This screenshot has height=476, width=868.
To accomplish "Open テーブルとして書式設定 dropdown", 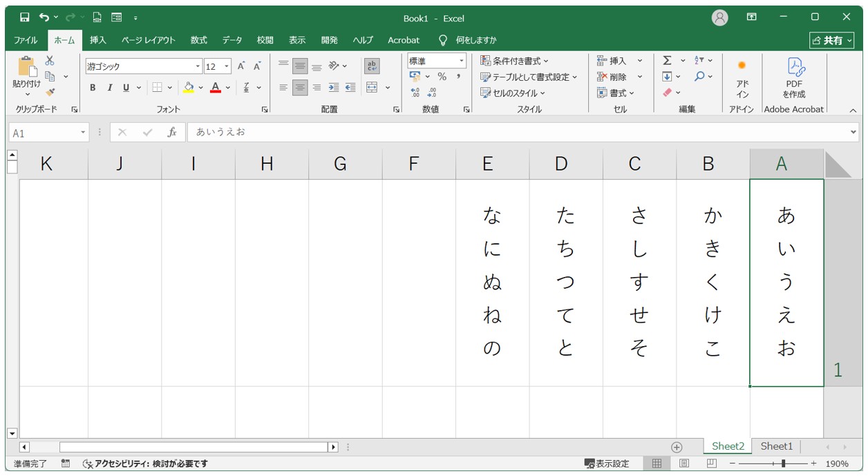I will [x=529, y=77].
